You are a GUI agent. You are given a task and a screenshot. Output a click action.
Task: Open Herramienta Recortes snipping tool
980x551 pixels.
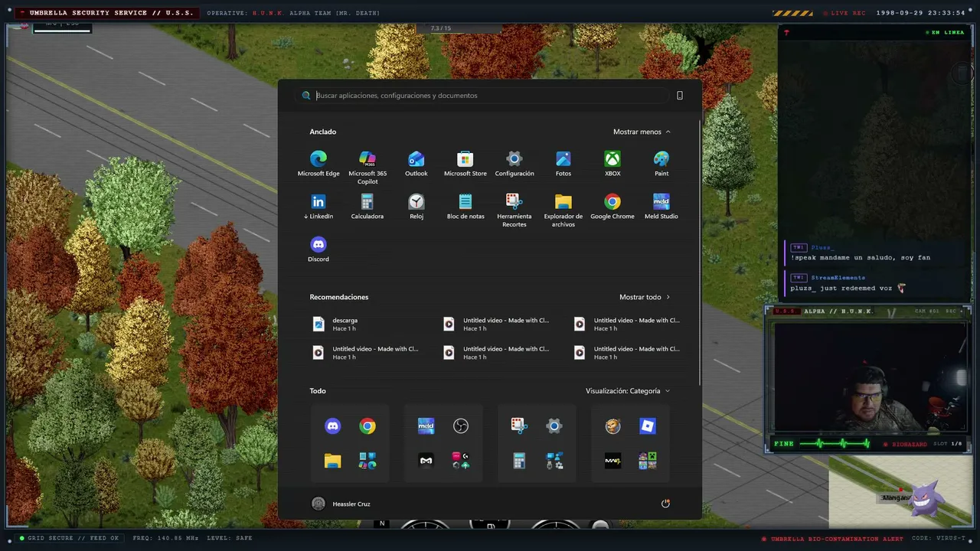514,210
